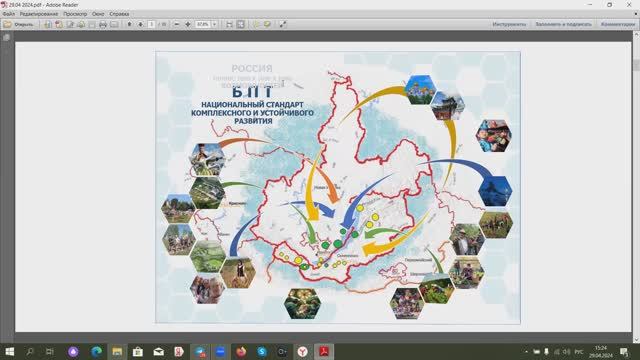The height and width of the screenshot is (360, 640).
Task: Go to previous page with up arrow
Action: [x=129, y=24]
